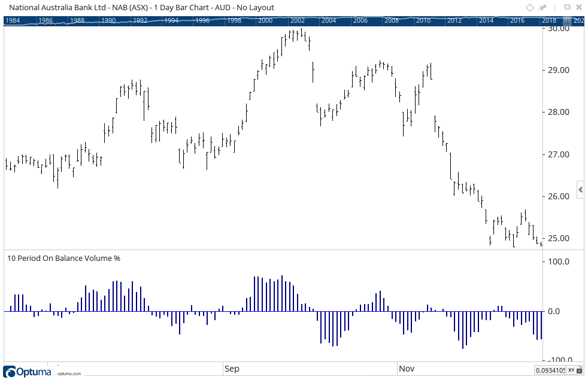The height and width of the screenshot is (380, 588).
Task: Click the 100.0 label on the indicator scale
Action: point(559,262)
